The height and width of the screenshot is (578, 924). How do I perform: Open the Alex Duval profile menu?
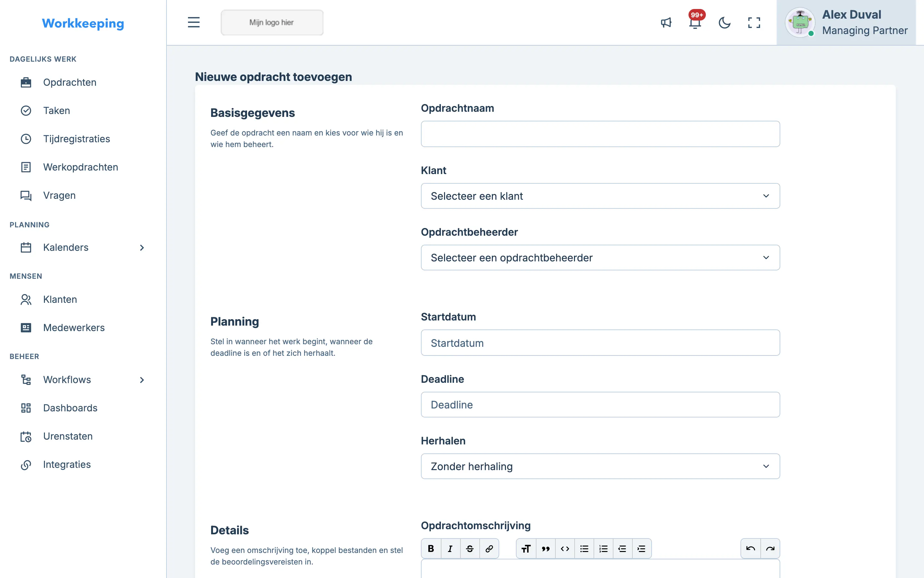click(846, 22)
